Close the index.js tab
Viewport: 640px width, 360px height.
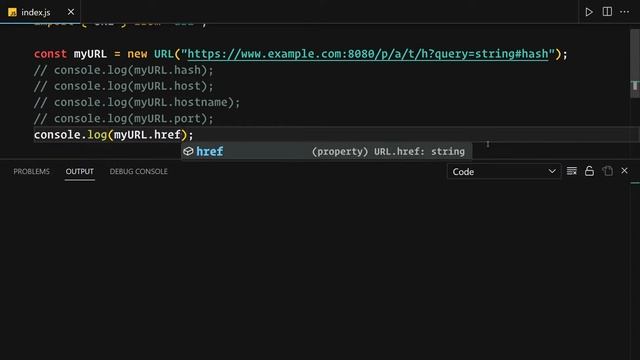click(71, 12)
